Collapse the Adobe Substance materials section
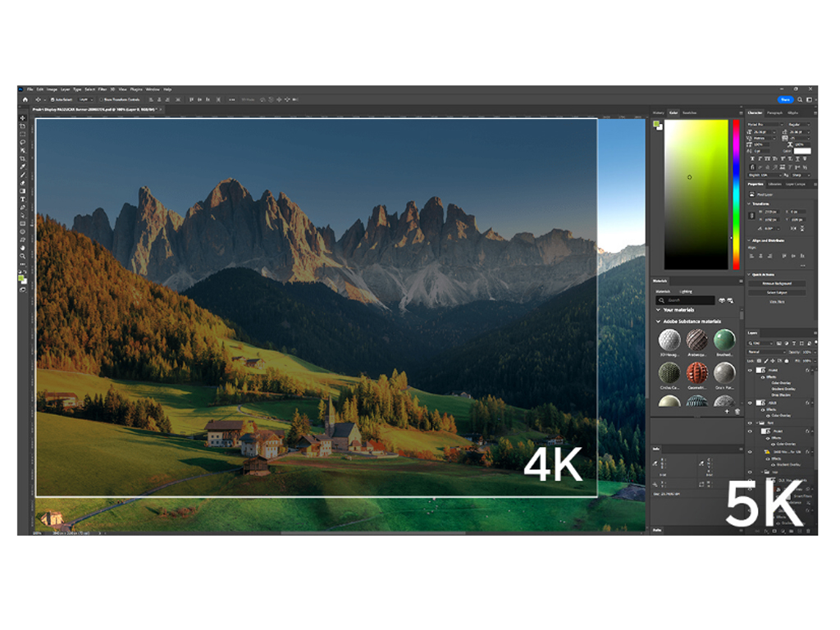 tap(658, 322)
